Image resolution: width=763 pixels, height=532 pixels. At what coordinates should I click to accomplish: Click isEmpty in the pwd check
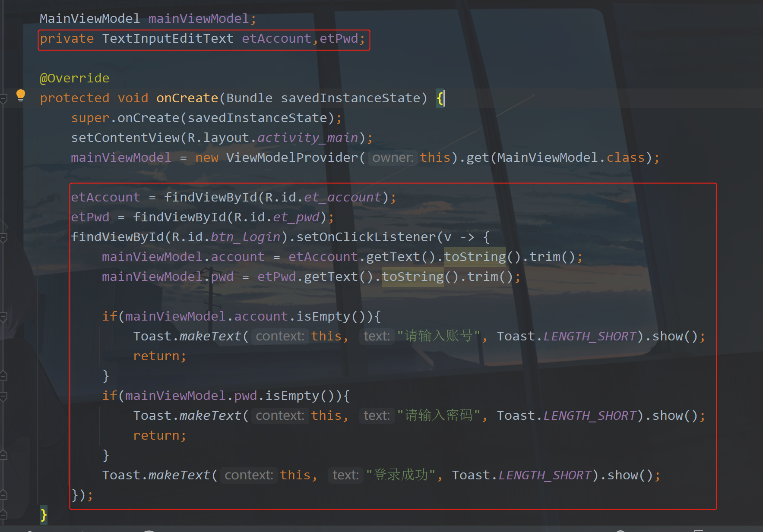(292, 396)
